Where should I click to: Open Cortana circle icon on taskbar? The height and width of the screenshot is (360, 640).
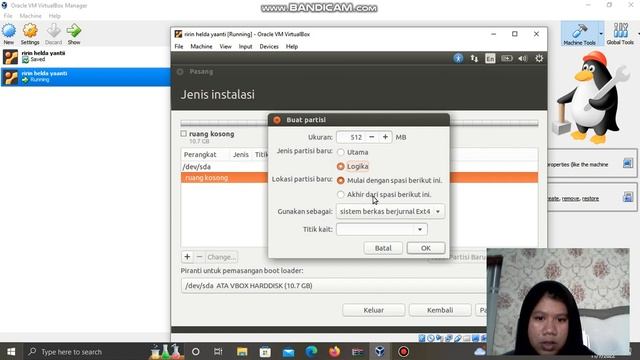(x=196, y=351)
